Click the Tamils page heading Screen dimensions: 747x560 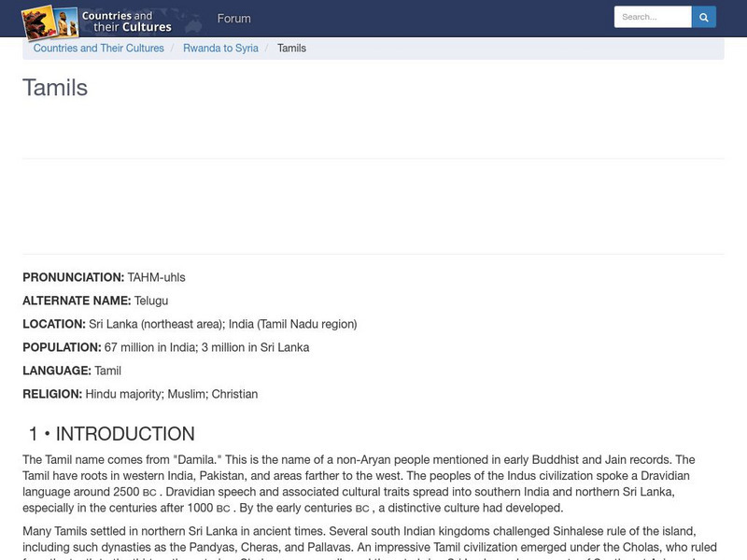(x=55, y=88)
